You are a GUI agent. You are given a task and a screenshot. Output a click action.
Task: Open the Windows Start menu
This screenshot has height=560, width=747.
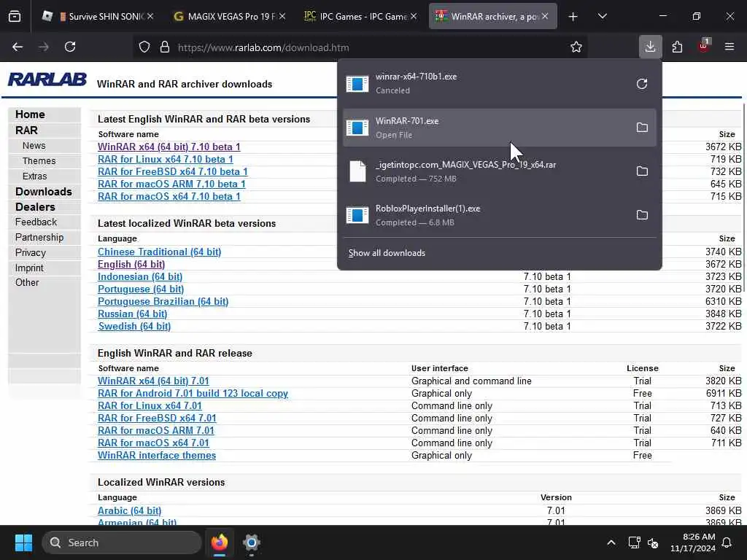(23, 542)
